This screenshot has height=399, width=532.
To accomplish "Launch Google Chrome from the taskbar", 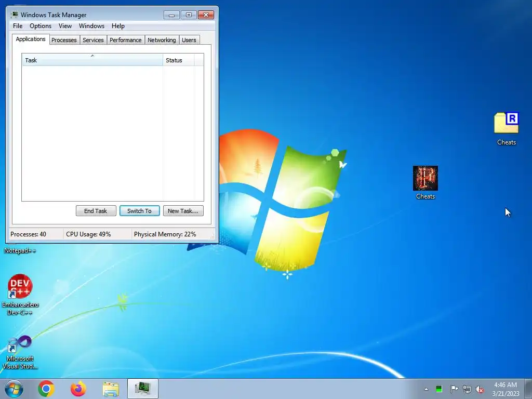I will [x=46, y=389].
